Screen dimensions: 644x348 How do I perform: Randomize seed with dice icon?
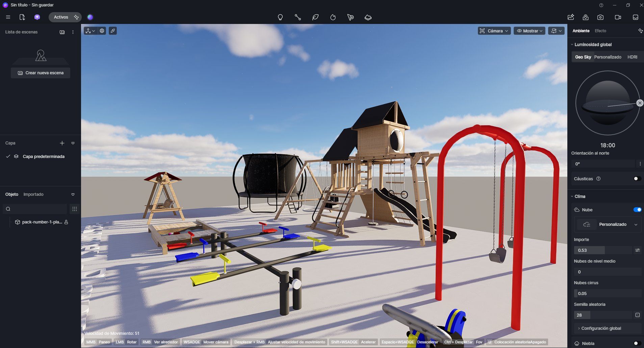637,315
